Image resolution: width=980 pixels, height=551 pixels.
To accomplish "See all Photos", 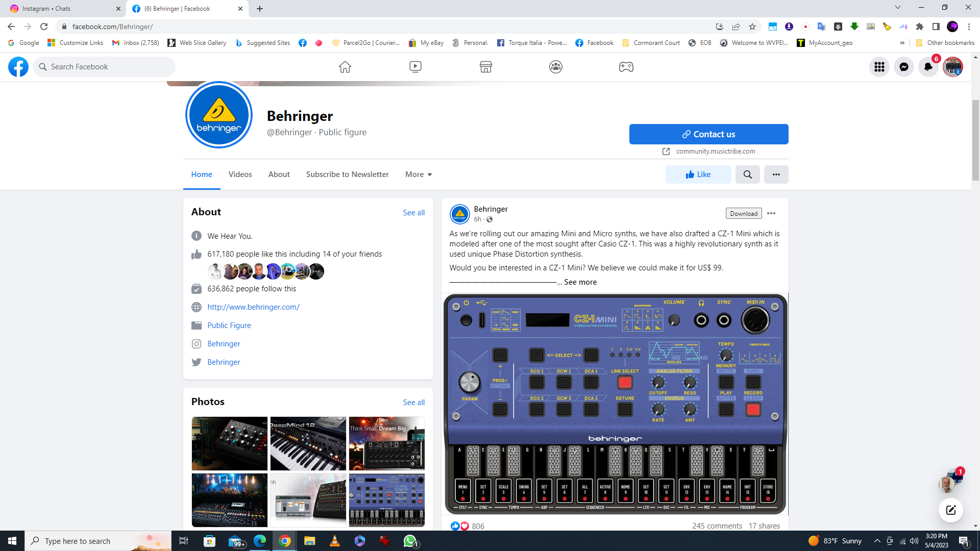I will 413,403.
